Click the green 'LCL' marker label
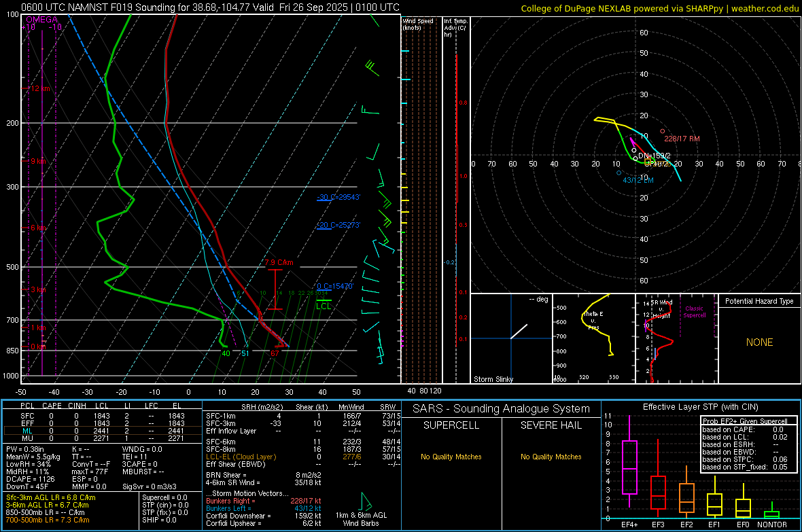 click(324, 306)
